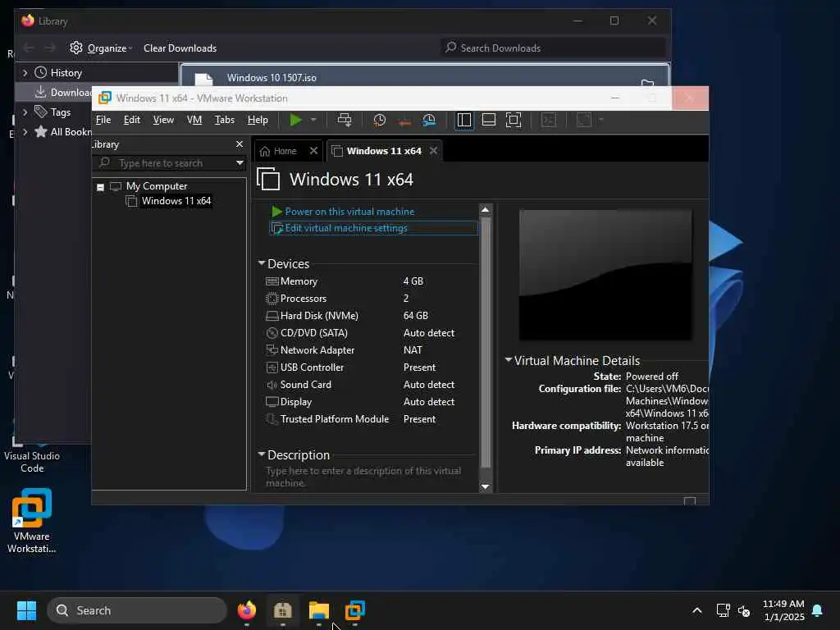
Task: Toggle the thumbnail bar view icon
Action: pyautogui.click(x=489, y=120)
